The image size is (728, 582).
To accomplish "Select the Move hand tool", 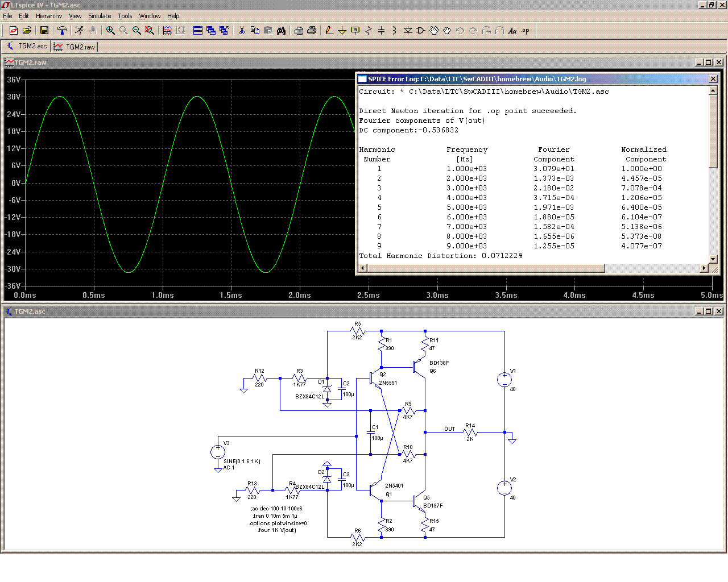I will [x=434, y=31].
